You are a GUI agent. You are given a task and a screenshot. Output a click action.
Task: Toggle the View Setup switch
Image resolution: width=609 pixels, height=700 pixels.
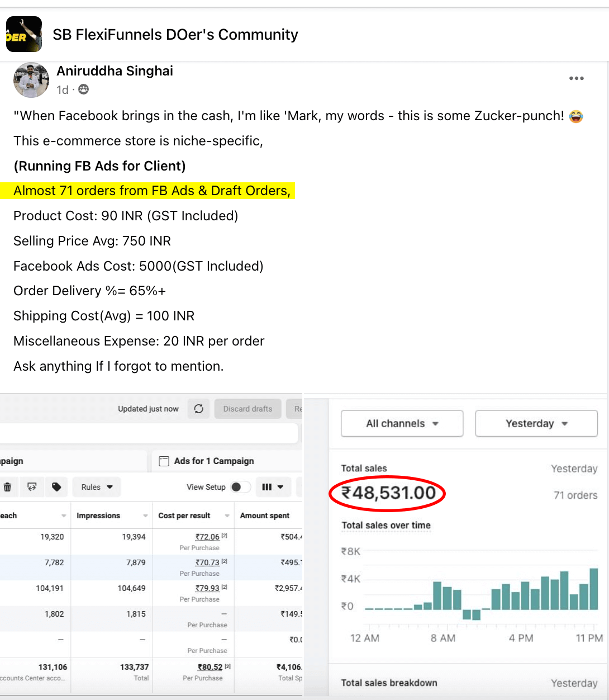click(241, 487)
